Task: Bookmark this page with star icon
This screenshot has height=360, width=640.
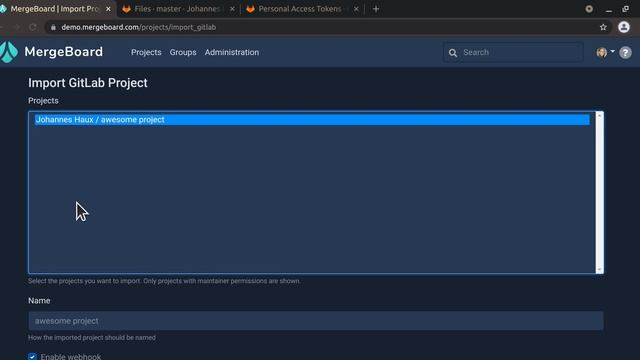Action: click(x=603, y=27)
